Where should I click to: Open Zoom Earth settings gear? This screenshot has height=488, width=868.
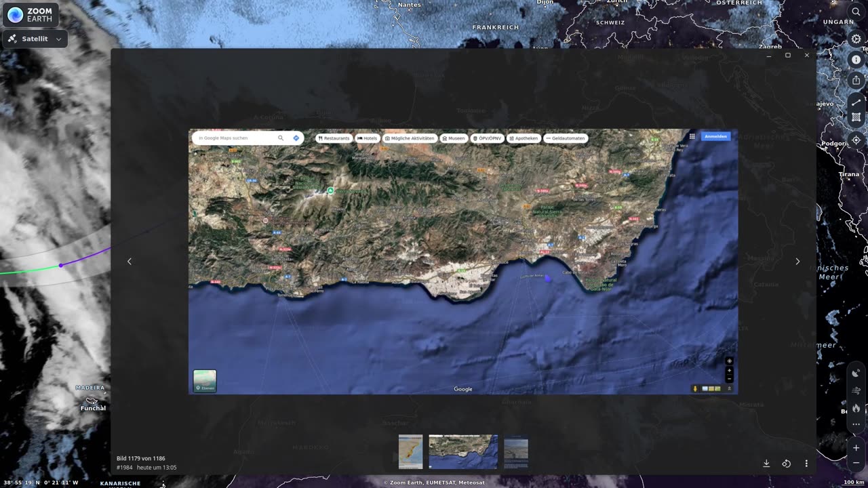856,39
